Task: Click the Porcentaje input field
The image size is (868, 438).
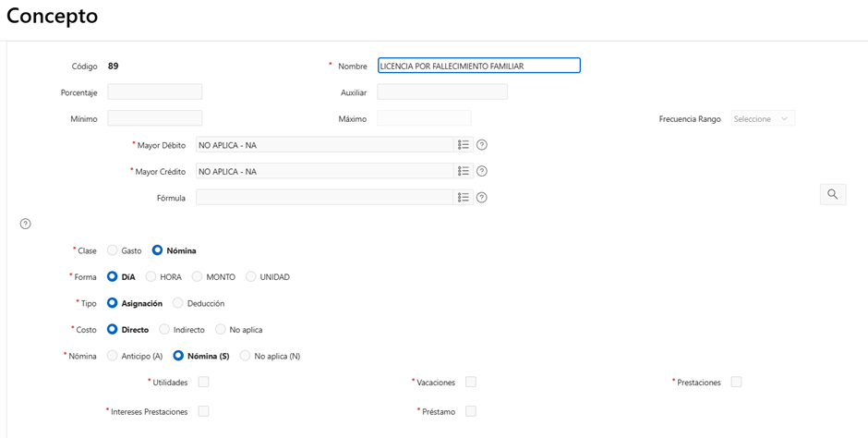Action: [x=154, y=91]
